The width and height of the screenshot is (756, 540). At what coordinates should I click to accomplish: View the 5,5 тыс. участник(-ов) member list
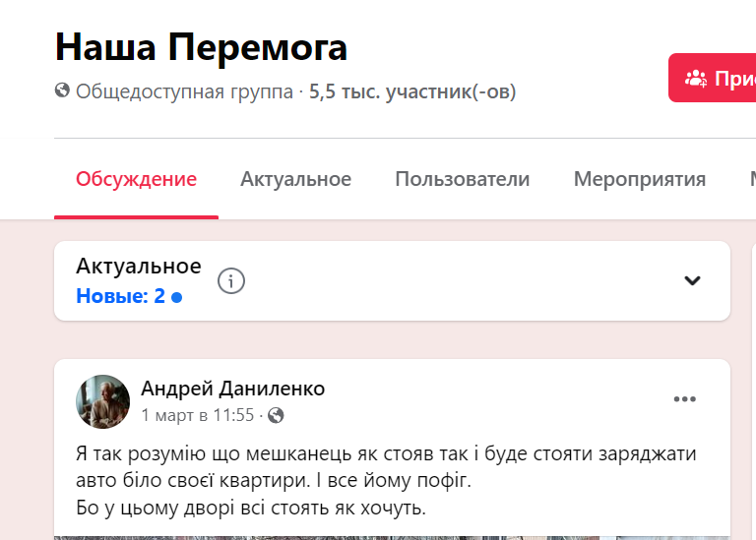(x=412, y=92)
